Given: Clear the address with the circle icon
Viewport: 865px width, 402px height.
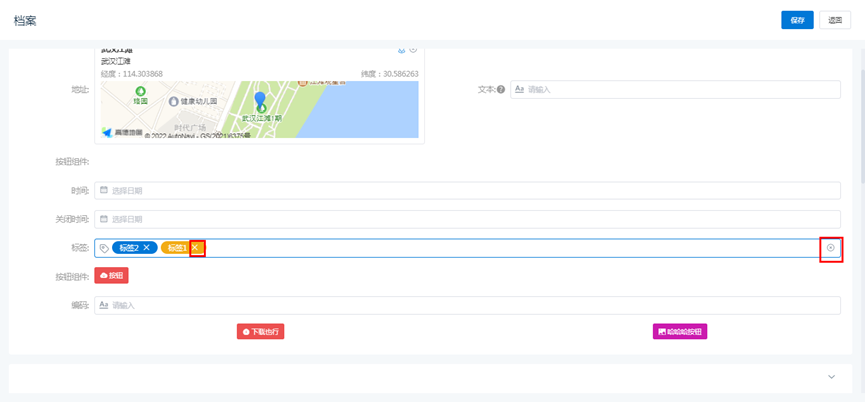Looking at the screenshot, I should [x=414, y=50].
